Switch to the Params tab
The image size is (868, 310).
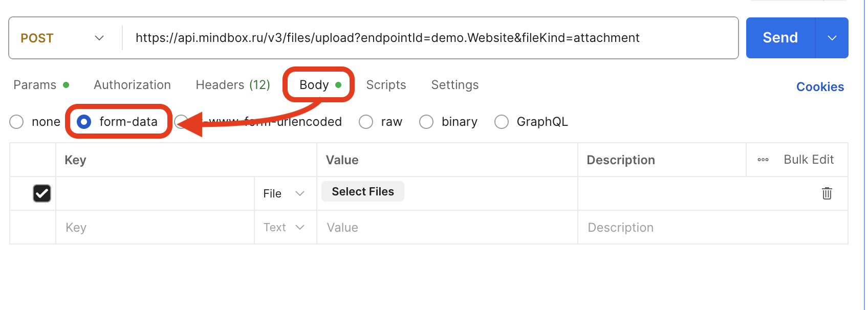click(35, 85)
